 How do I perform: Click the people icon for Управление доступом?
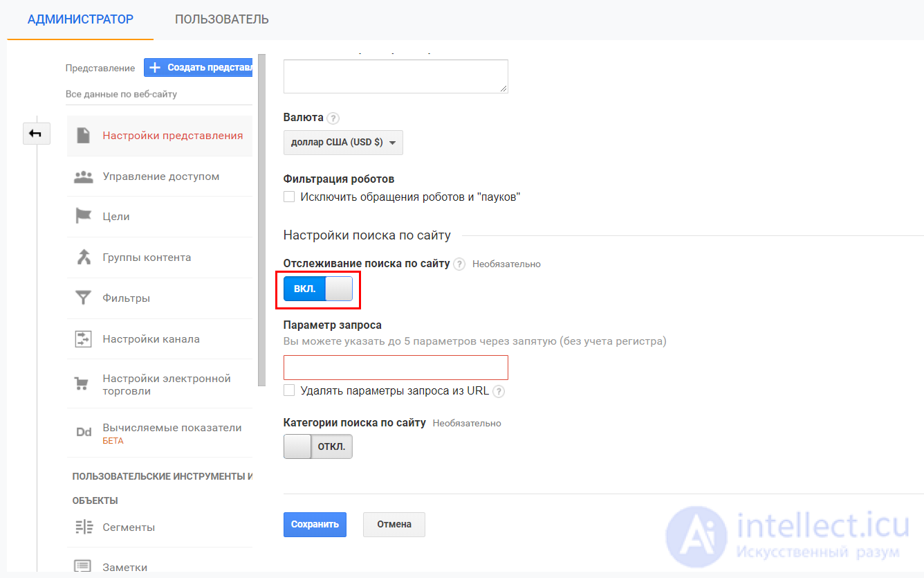point(84,177)
